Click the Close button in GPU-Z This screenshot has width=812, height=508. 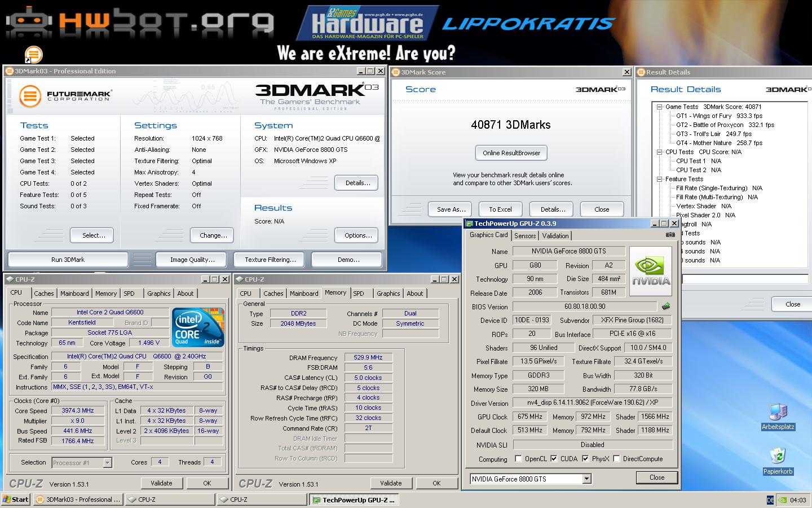point(657,478)
